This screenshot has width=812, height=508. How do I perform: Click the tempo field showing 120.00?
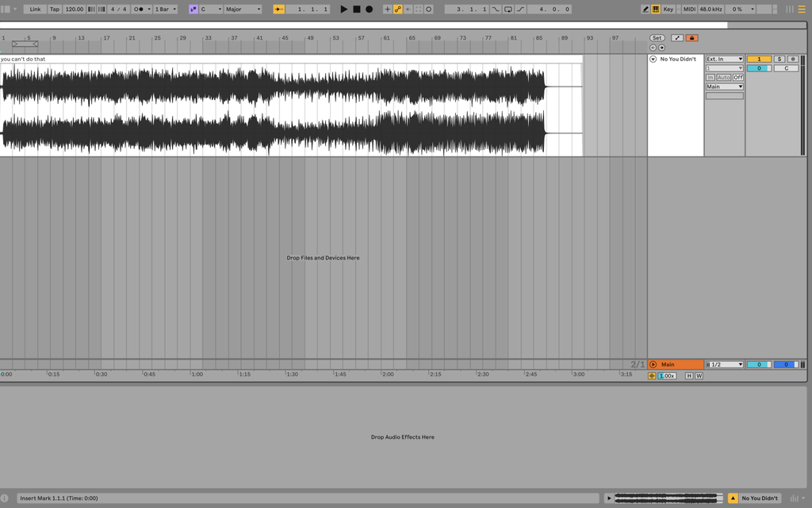(74, 9)
